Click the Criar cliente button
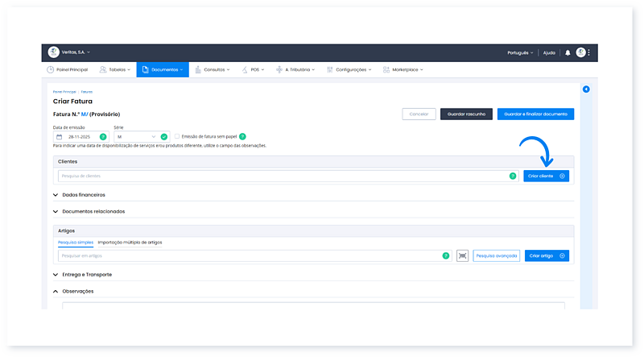The width and height of the screenshot is (644, 357). click(546, 176)
